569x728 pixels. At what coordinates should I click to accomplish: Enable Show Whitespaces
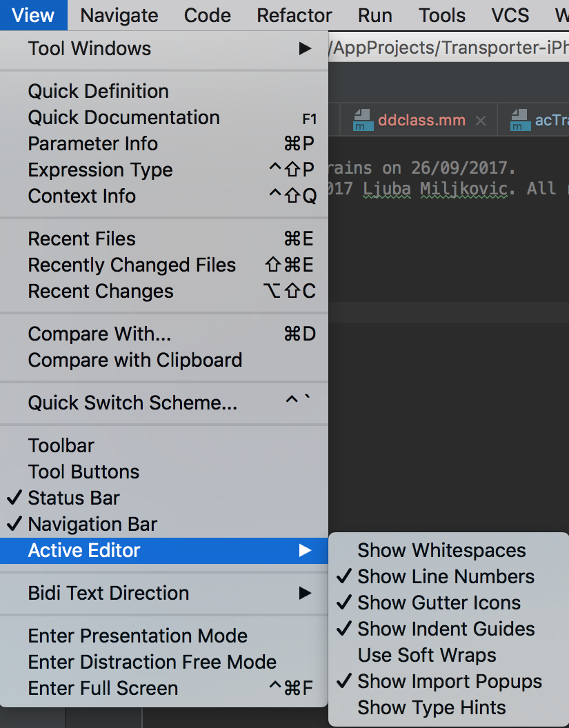[441, 550]
